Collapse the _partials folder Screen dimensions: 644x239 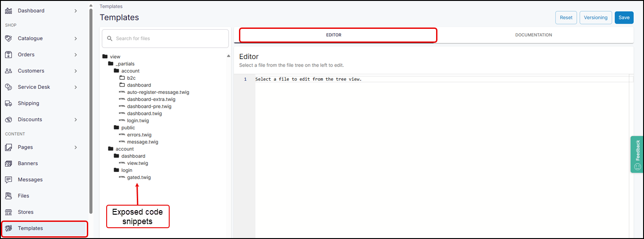click(x=125, y=64)
